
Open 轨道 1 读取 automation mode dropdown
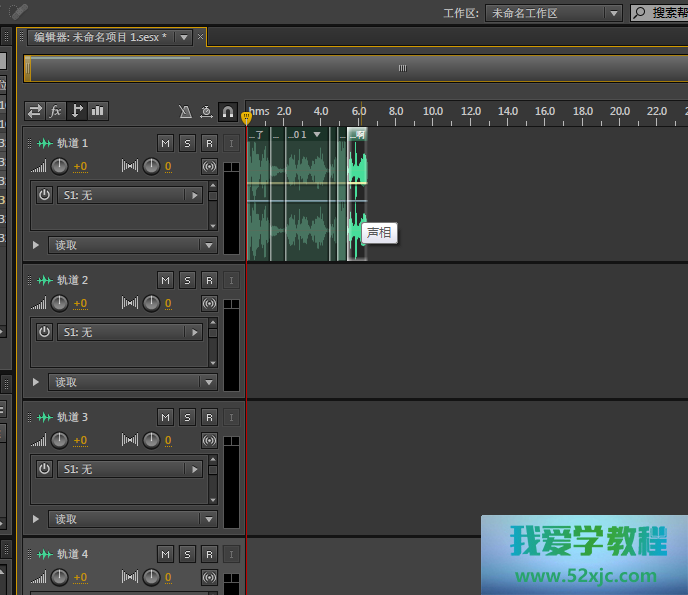132,245
